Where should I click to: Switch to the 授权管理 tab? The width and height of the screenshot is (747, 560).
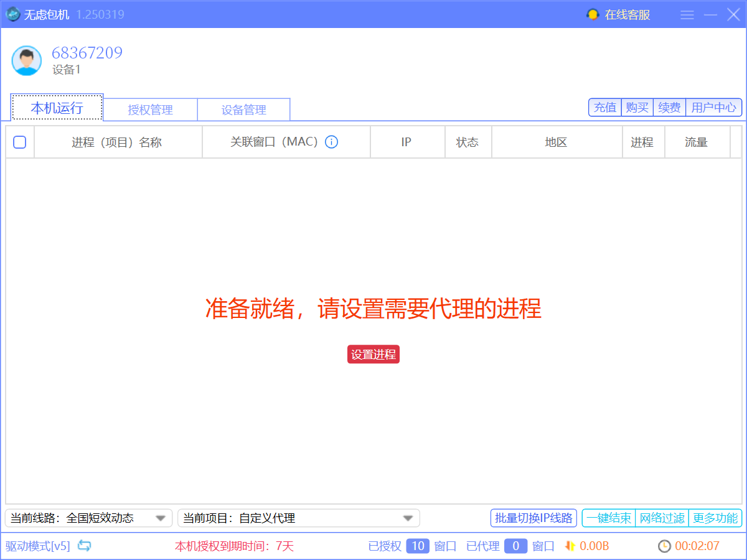[150, 110]
